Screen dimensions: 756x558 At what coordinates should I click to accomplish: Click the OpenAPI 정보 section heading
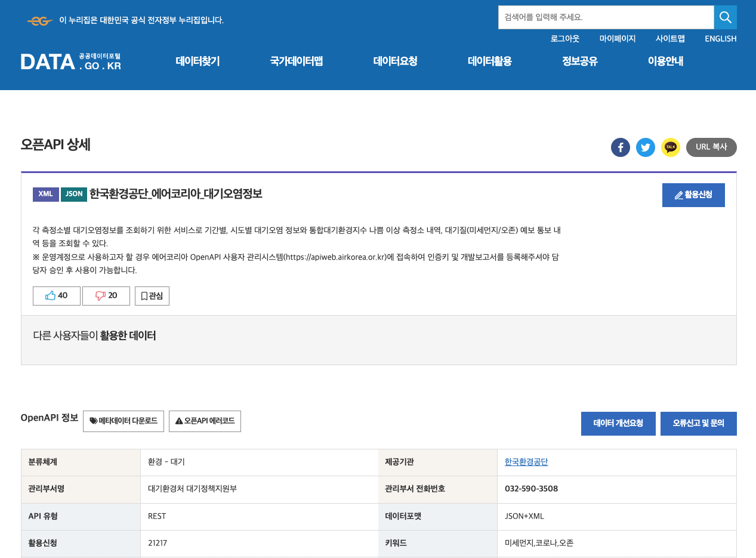(x=50, y=418)
